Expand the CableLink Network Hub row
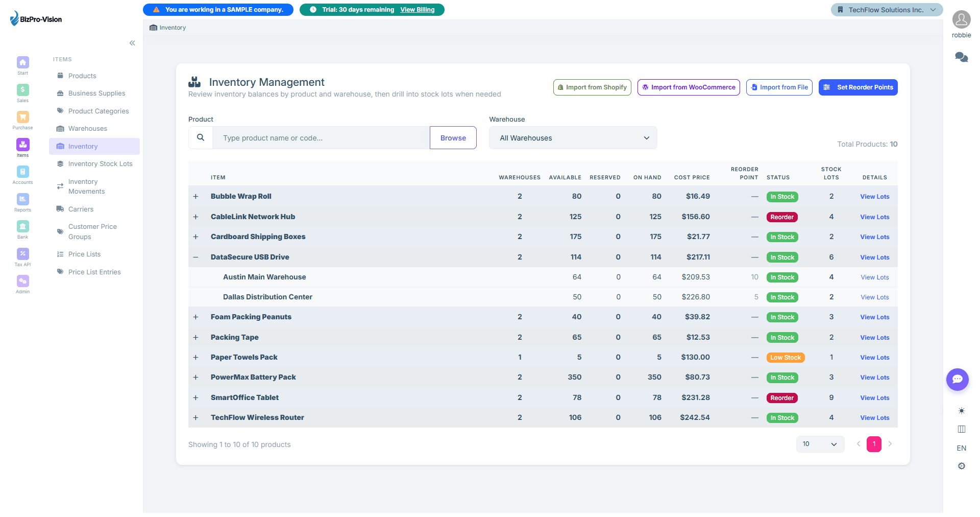The width and height of the screenshot is (980, 517). tap(195, 217)
